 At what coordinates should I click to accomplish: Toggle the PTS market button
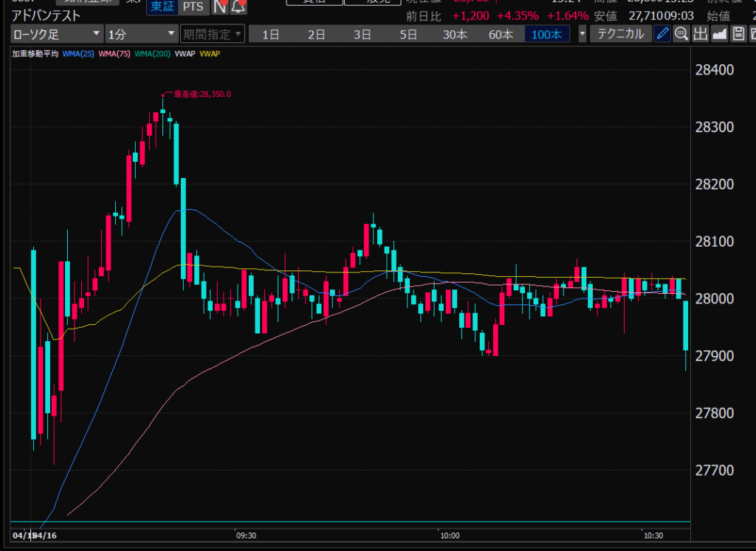tap(194, 7)
